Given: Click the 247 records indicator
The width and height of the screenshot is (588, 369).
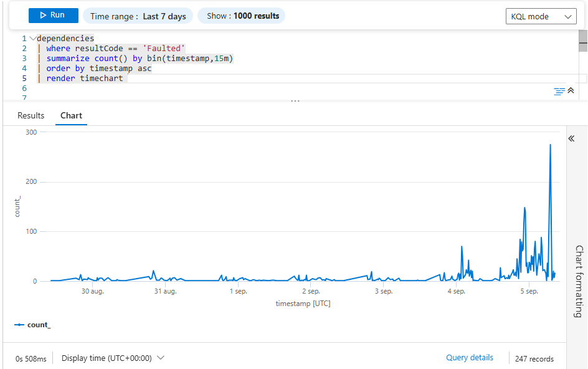Looking at the screenshot, I should (534, 358).
